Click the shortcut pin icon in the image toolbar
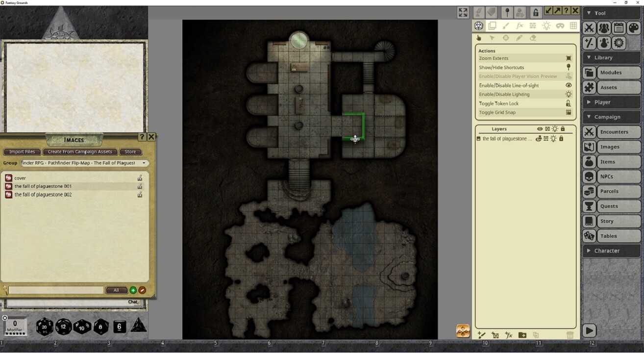Image resolution: width=644 pixels, height=353 pixels. click(x=507, y=12)
